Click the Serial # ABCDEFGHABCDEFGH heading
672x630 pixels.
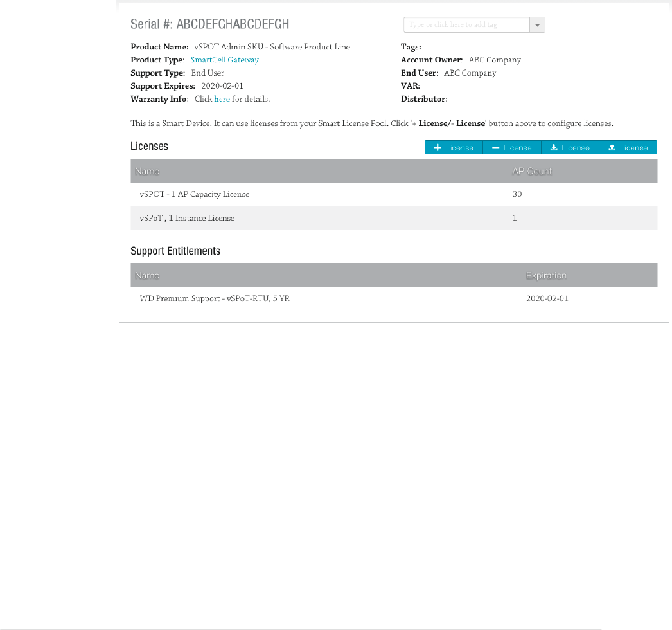tap(210, 24)
